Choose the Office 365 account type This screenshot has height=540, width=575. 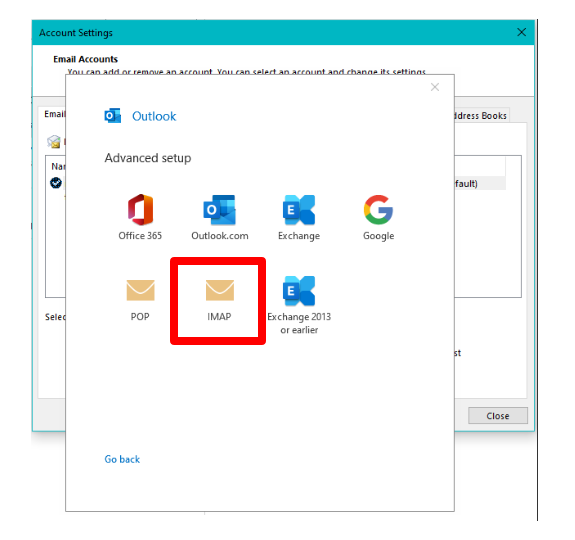(140, 217)
